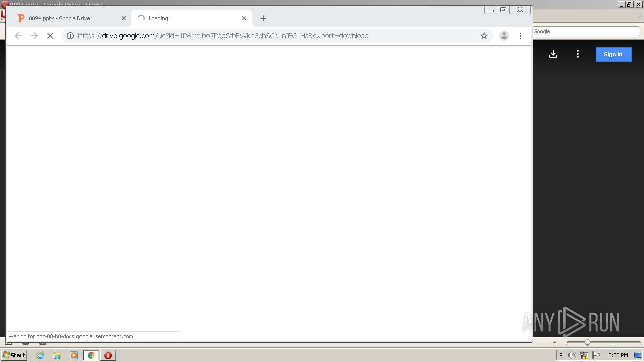Viewport: 644px width, 362px height.
Task: Close the Chrome window
Action: (520, 10)
